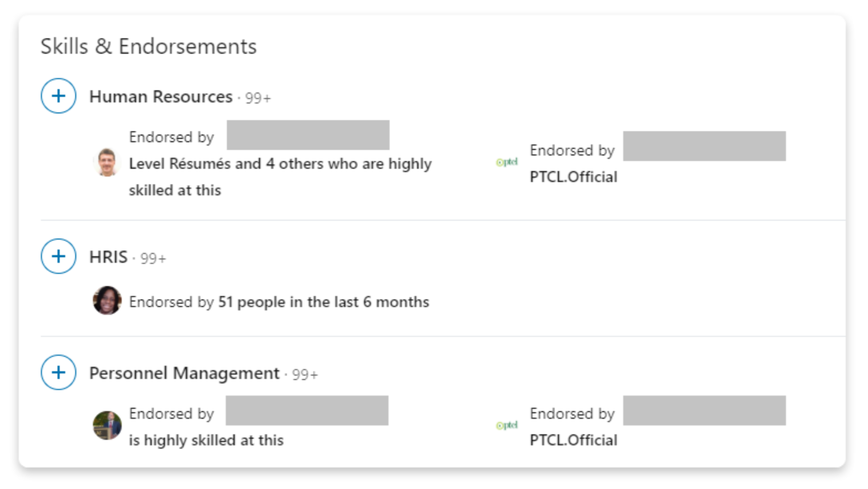
Task: Open endorser avatar beside Level Résumés text
Action: [106, 162]
